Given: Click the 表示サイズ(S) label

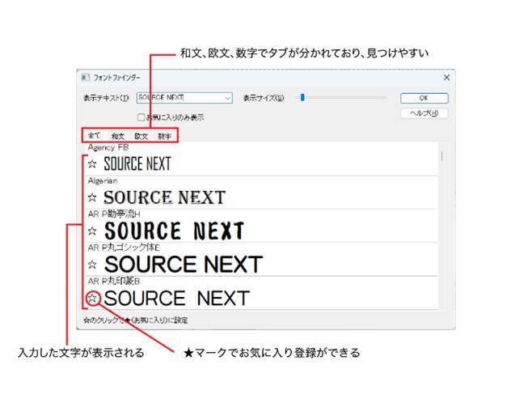Looking at the screenshot, I should pyautogui.click(x=264, y=98).
